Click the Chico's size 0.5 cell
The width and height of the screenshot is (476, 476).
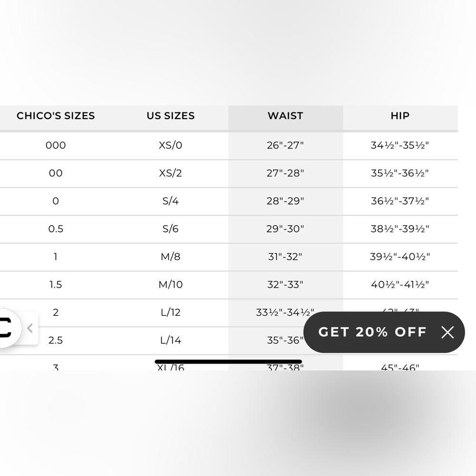tap(56, 228)
